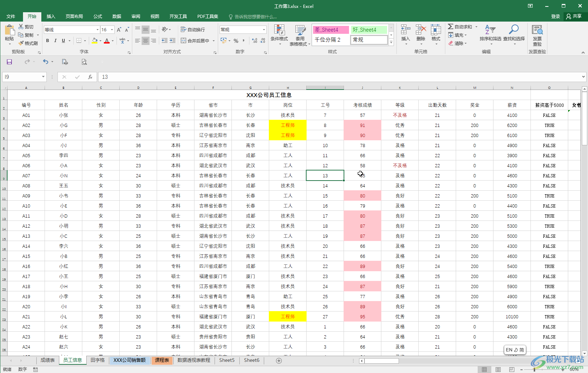Click the formula bar input showing 13
The width and height of the screenshot is (588, 373).
click(339, 77)
